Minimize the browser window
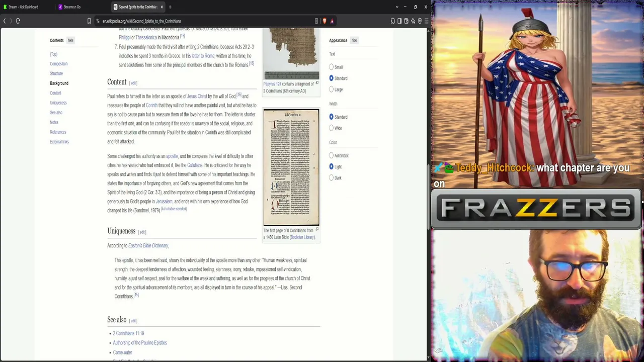The height and width of the screenshot is (362, 644). pos(405,7)
